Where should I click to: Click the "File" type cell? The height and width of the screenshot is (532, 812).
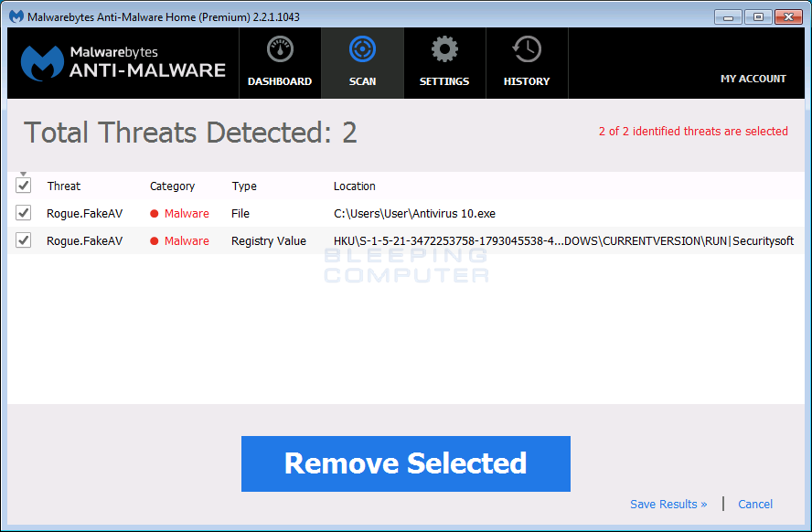pos(240,214)
